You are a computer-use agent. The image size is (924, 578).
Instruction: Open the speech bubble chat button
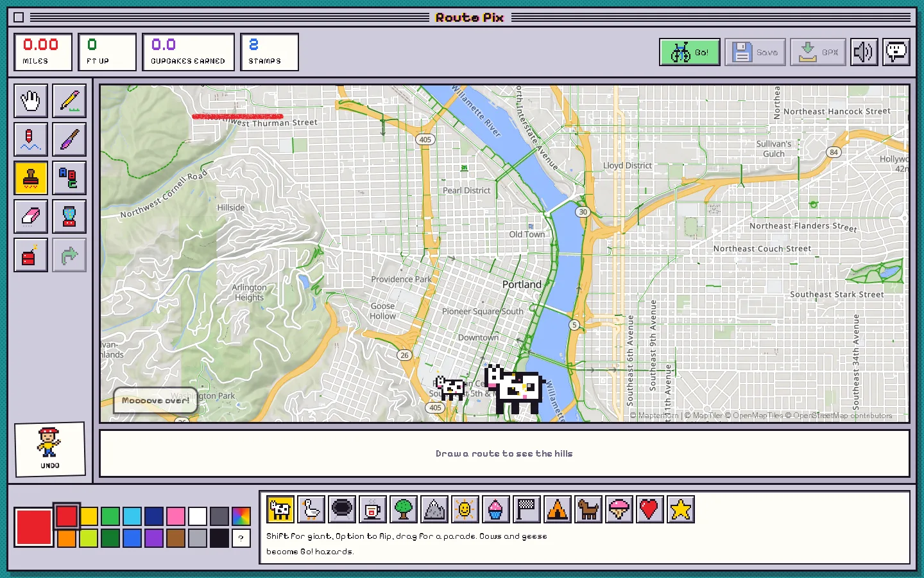pyautogui.click(x=896, y=52)
